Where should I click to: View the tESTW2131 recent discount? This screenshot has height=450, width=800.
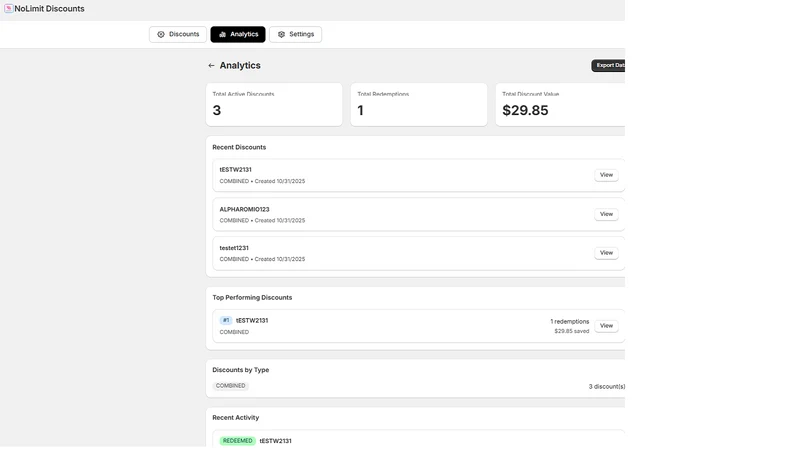pos(606,175)
